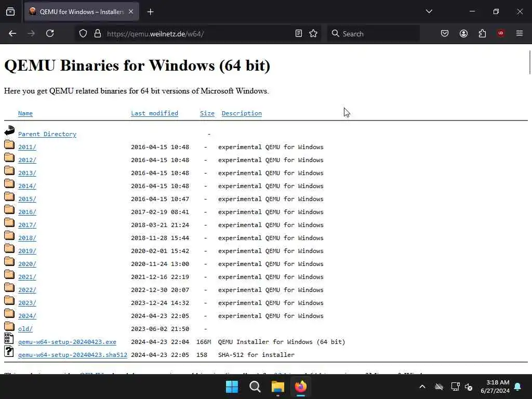Open qemu-w64-setup-20240423.sha512 checksum link
The width and height of the screenshot is (532, 399).
click(73, 355)
